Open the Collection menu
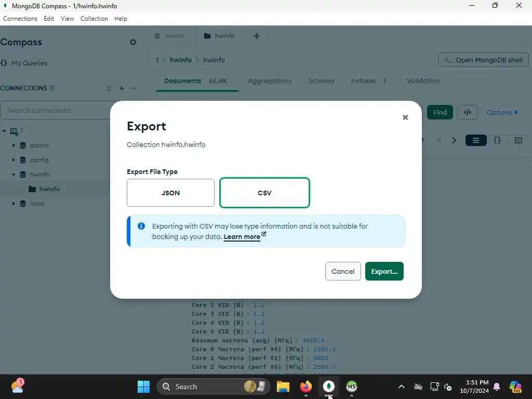532x399 pixels. 94,19
